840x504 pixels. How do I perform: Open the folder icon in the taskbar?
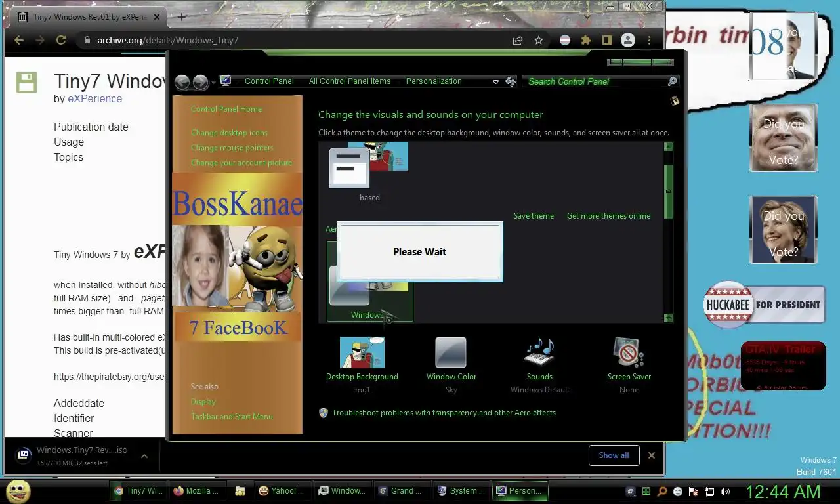240,491
